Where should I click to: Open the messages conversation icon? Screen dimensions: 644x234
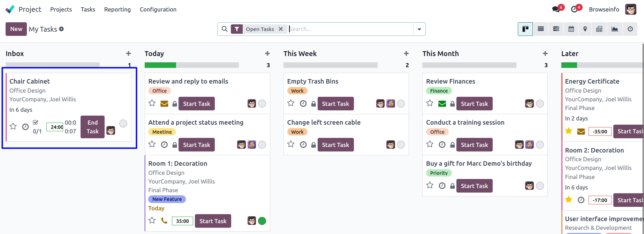(556, 9)
